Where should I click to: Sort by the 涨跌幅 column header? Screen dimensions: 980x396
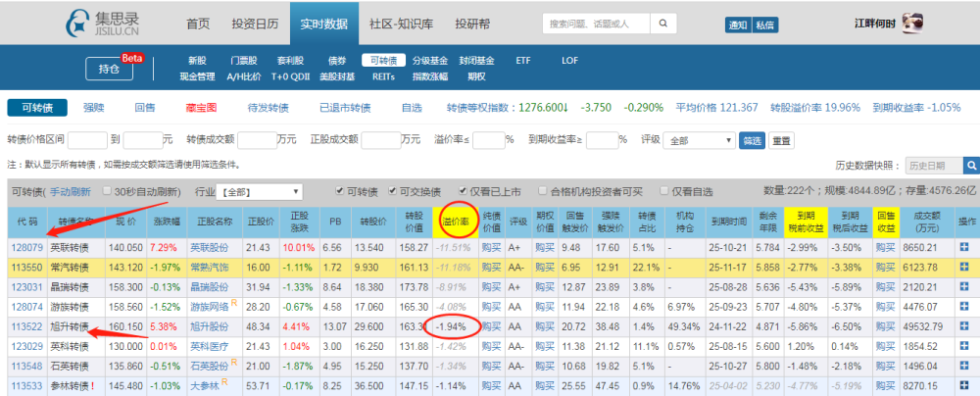pos(166,222)
